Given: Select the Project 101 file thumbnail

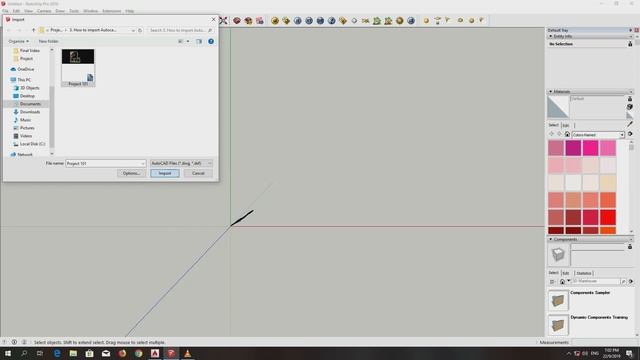Looking at the screenshot, I should [78, 68].
